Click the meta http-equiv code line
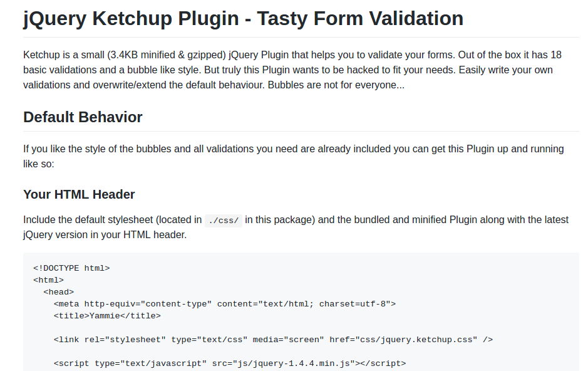Image resolution: width=588 pixels, height=371 pixels. point(224,304)
